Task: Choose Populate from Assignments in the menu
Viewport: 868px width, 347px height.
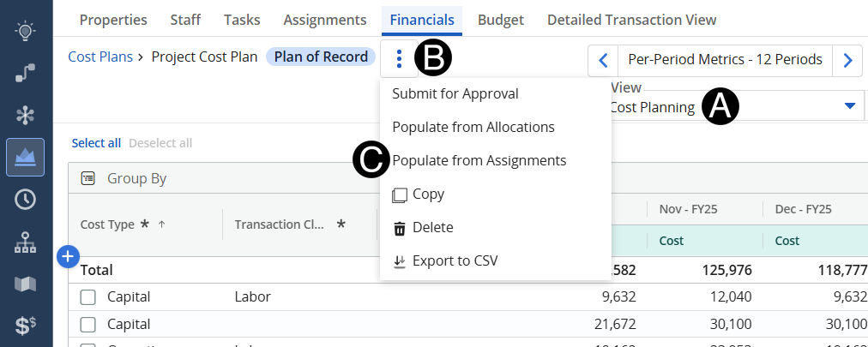Action: (479, 160)
